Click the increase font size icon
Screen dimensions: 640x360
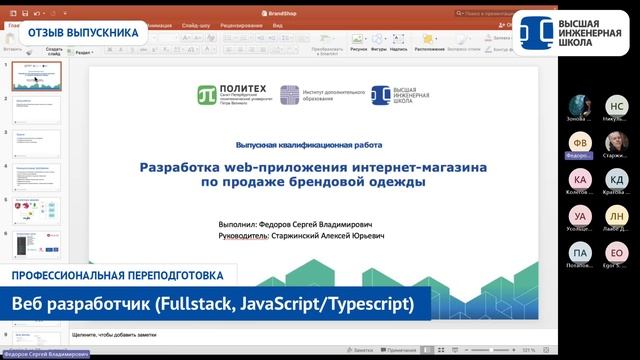click(x=186, y=38)
